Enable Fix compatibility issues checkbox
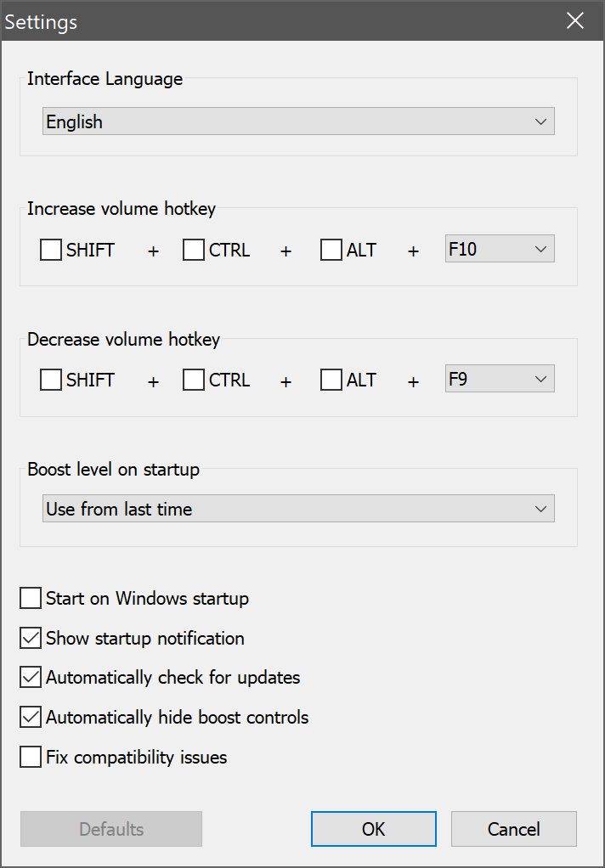 pos(31,757)
